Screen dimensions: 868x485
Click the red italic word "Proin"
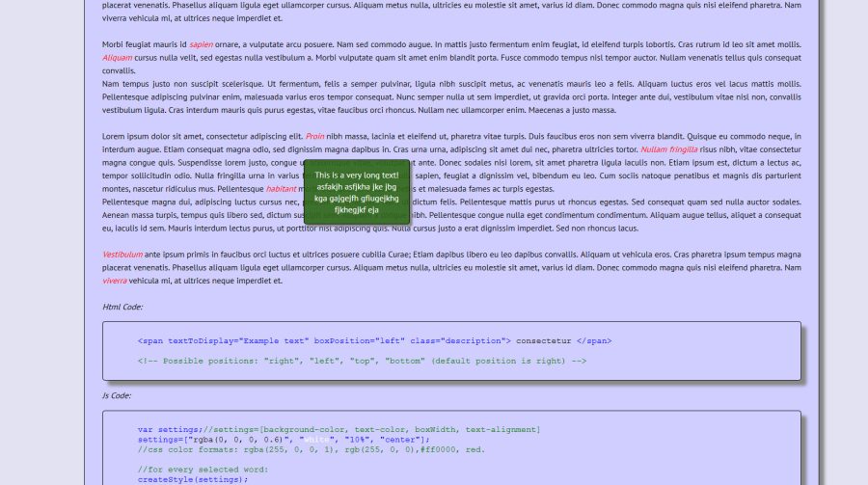coord(315,136)
